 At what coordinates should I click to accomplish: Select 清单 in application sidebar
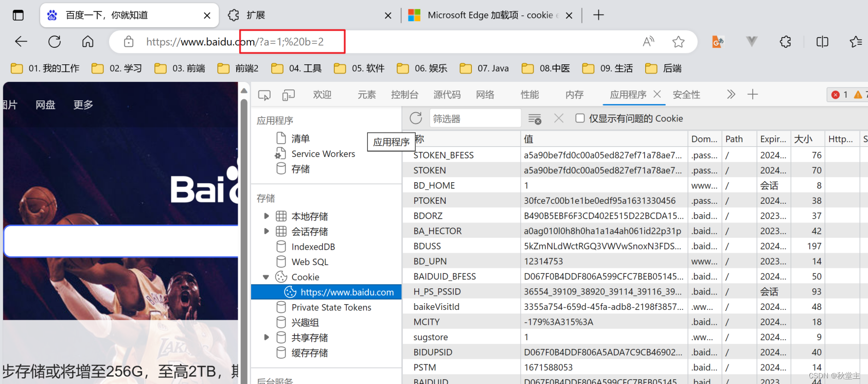click(300, 138)
